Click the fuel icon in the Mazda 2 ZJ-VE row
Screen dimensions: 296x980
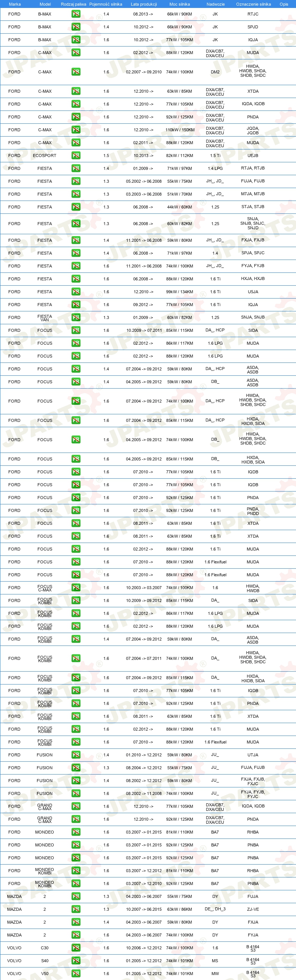(x=76, y=909)
